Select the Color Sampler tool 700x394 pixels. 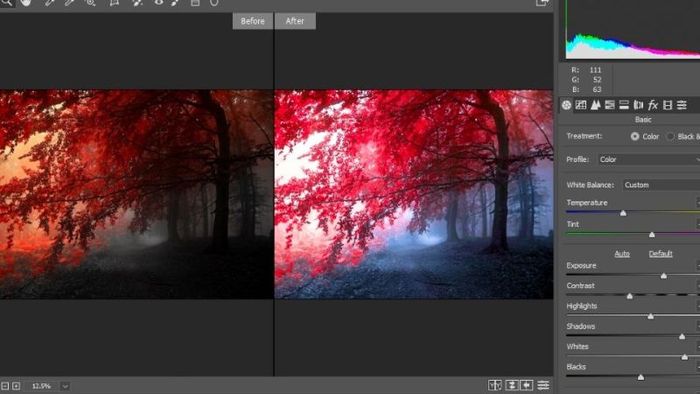70,2
